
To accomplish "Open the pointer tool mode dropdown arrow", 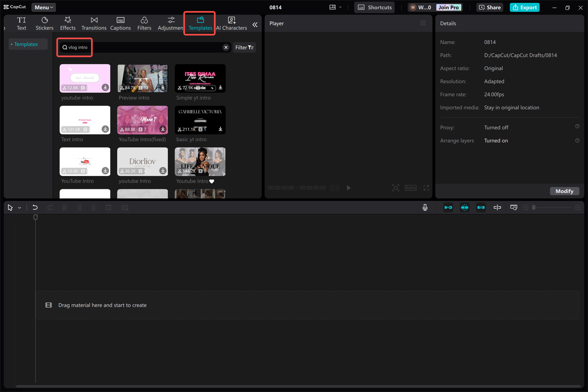I will (19, 208).
